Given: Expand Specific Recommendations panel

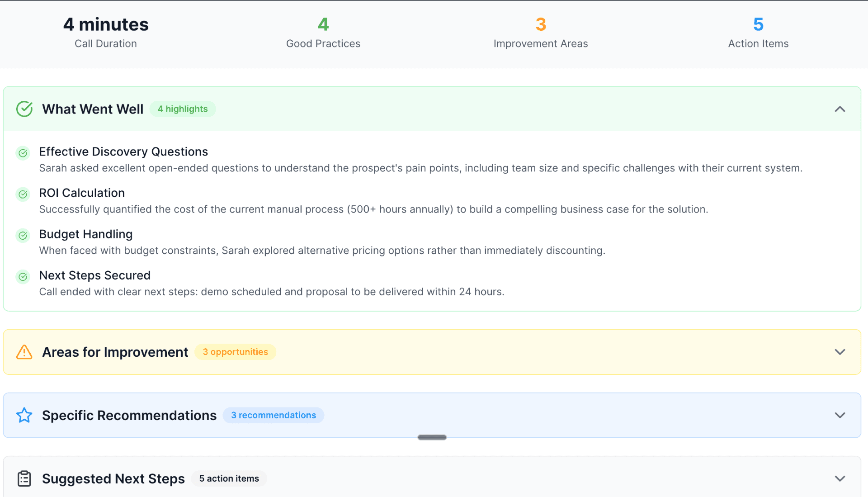Looking at the screenshot, I should pos(840,415).
